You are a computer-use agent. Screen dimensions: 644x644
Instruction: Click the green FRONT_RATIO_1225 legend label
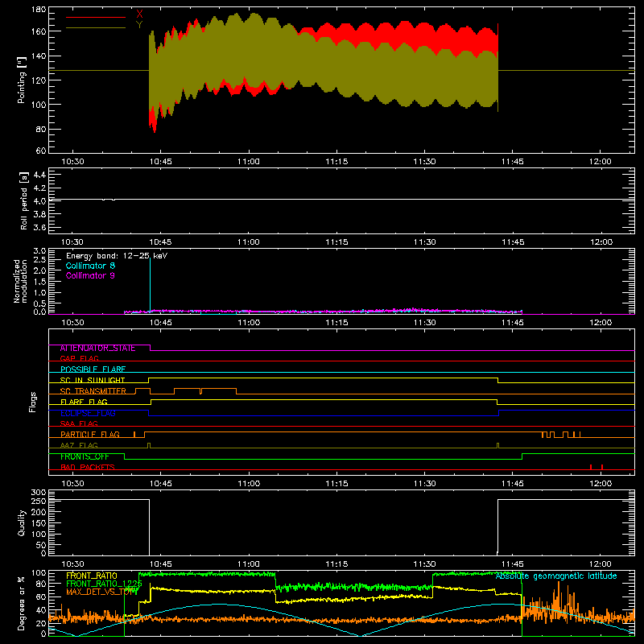[x=104, y=584]
